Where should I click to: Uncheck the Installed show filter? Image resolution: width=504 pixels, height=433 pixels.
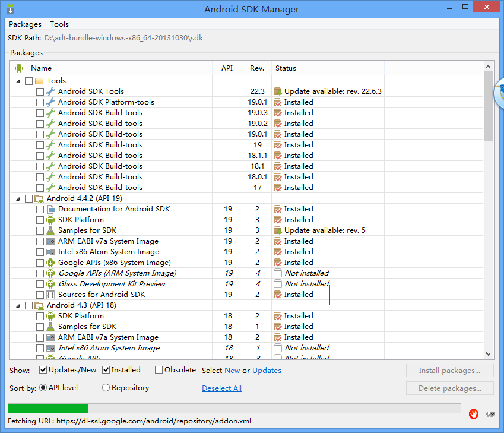106,370
